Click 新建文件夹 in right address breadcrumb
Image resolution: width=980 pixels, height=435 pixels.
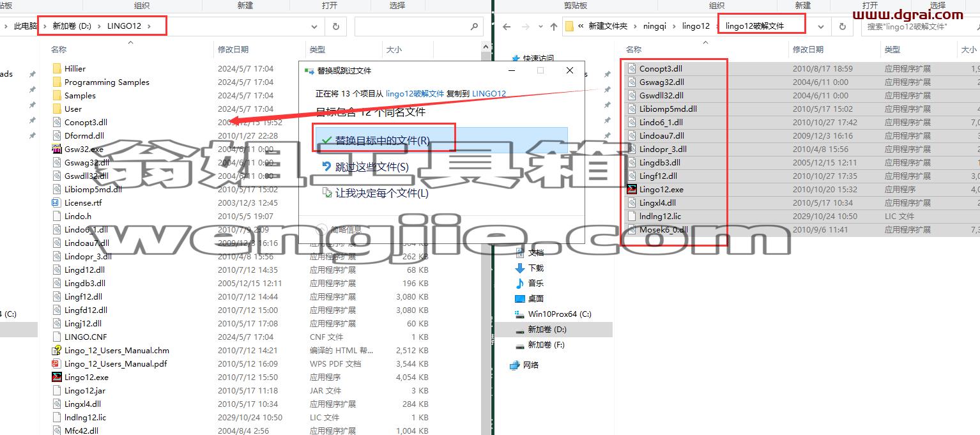[x=608, y=26]
